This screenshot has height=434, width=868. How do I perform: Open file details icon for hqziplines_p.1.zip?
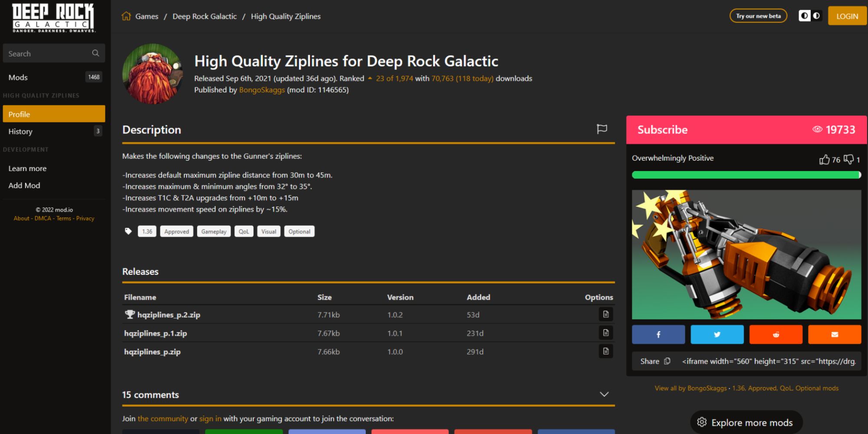(606, 333)
